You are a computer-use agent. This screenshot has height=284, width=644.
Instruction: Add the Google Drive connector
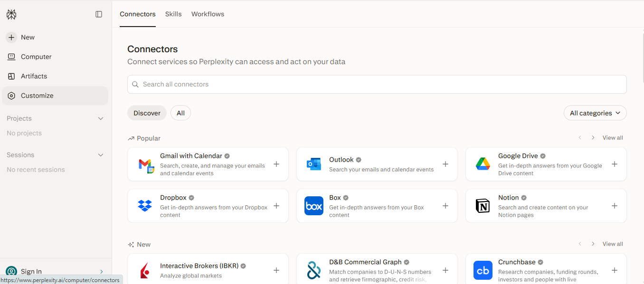point(615,164)
